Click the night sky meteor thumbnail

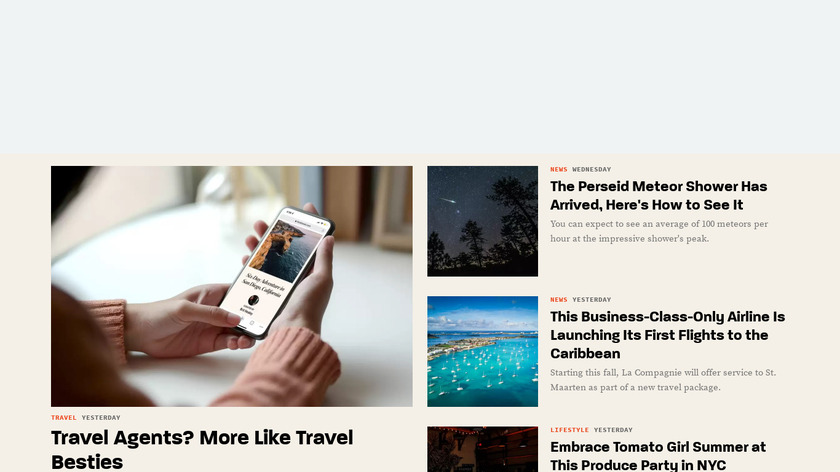(x=482, y=221)
